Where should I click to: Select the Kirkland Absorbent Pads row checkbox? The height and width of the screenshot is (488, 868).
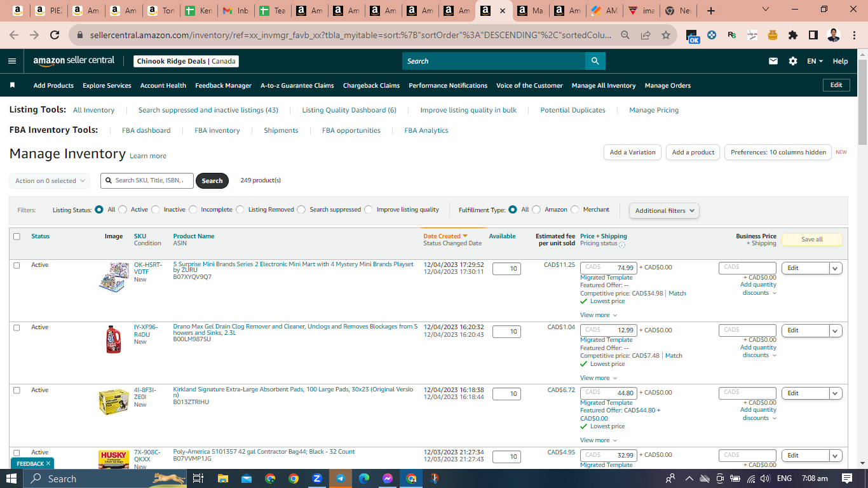(x=17, y=390)
